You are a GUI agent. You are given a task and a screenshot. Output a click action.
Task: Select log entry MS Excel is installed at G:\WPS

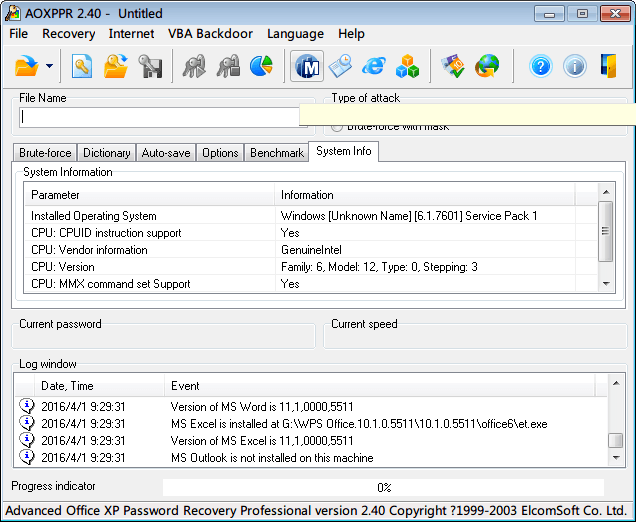[x=311, y=423]
